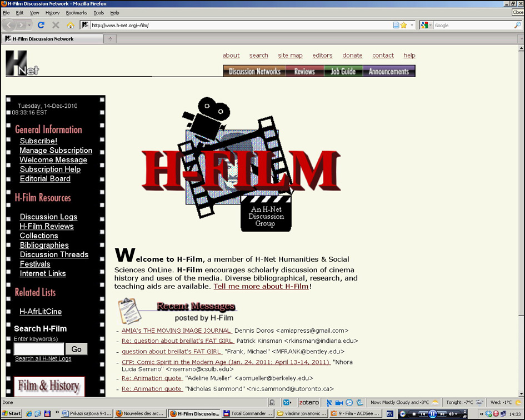Click the Zotero icon in the status bar
Image resolution: width=525 pixels, height=420 pixels.
(x=309, y=402)
